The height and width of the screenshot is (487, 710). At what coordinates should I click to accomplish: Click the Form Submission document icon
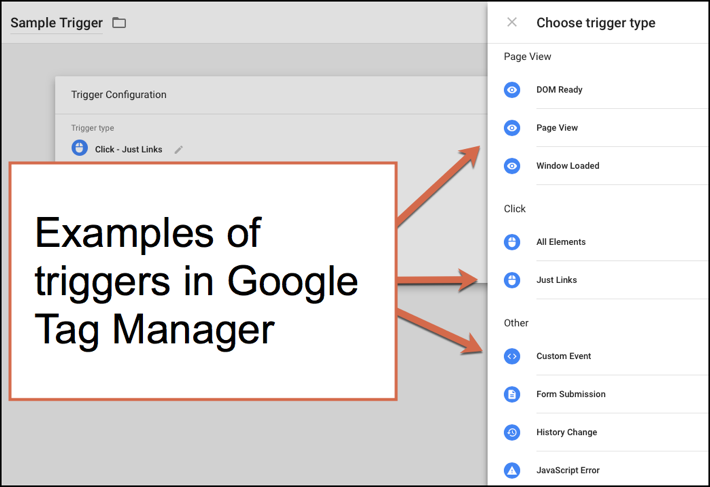click(x=512, y=394)
